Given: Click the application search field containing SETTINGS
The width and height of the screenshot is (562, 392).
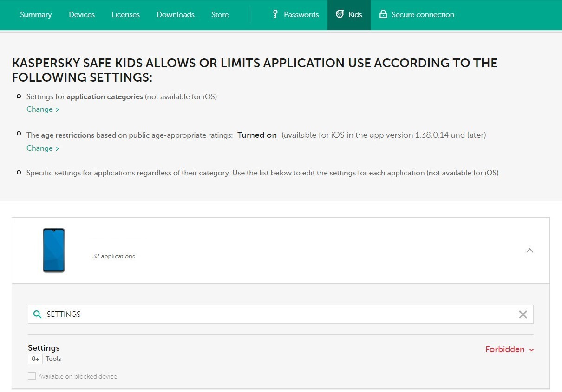Looking at the screenshot, I should tap(281, 314).
